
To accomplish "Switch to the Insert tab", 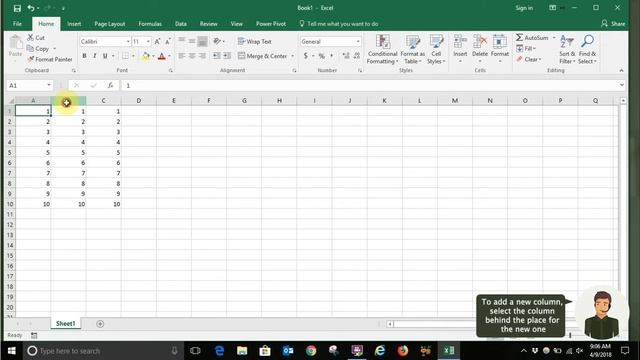I will click(74, 24).
